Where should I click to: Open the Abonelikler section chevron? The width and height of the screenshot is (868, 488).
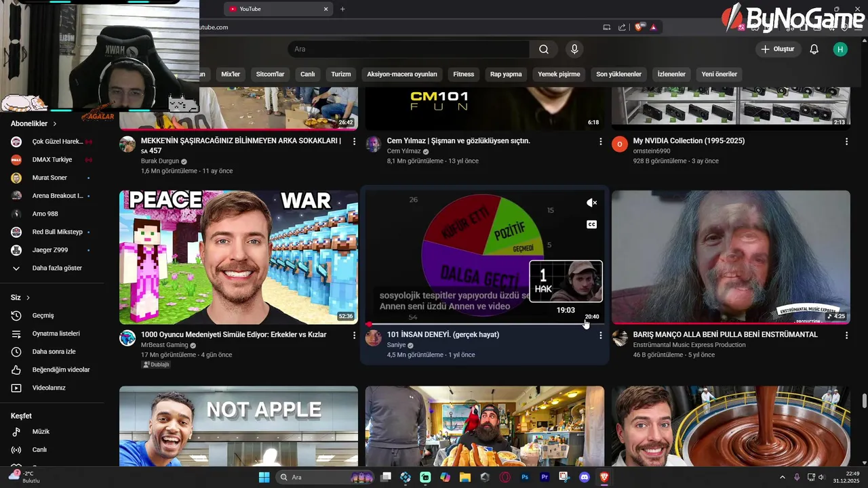pyautogui.click(x=55, y=124)
